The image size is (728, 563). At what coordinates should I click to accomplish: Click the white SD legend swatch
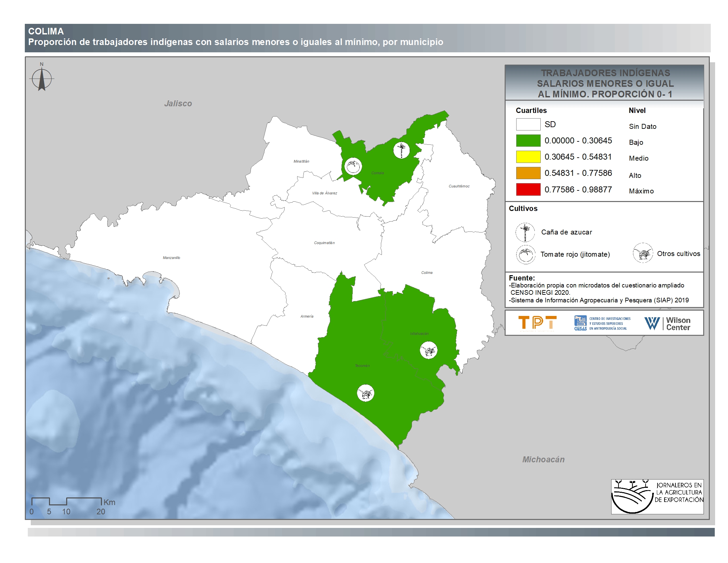pos(528,125)
